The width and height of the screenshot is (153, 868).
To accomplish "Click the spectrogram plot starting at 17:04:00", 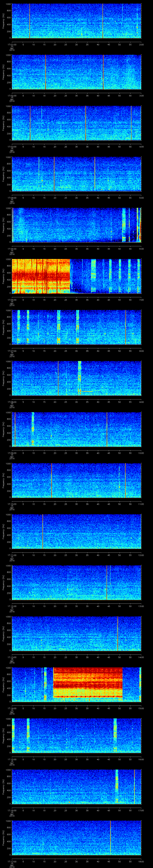I will (77, 174).
